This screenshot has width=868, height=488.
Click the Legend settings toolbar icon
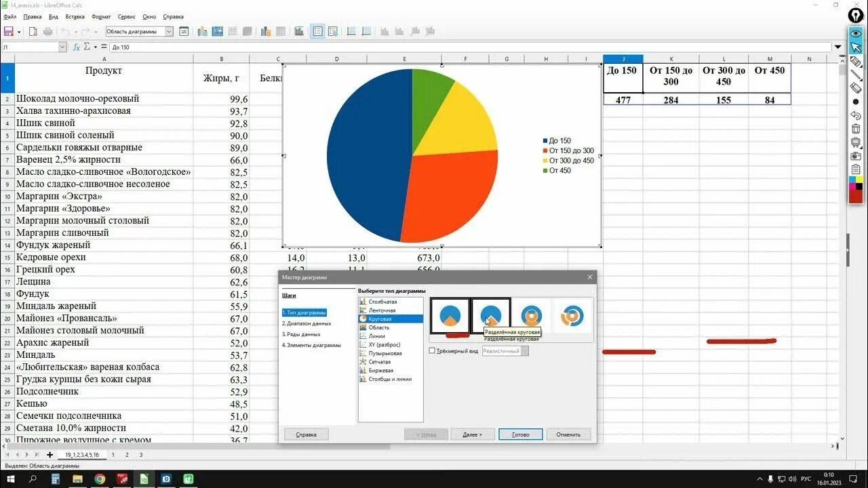[x=333, y=31]
